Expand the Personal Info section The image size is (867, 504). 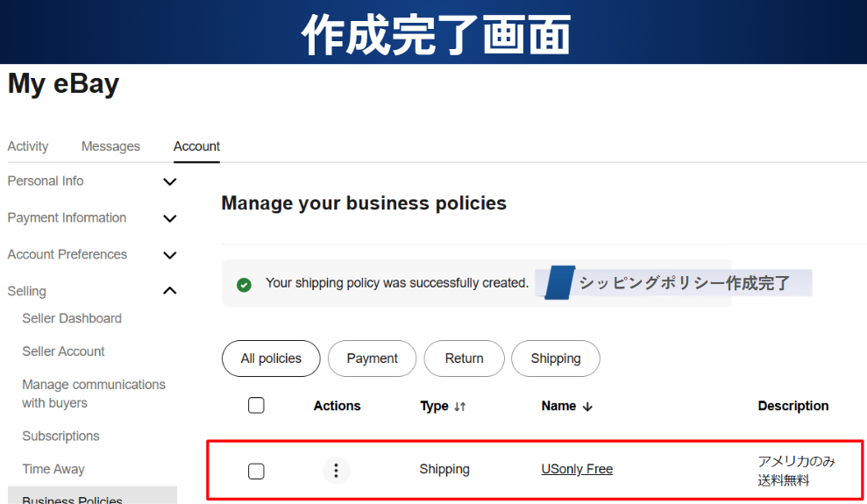tap(170, 181)
